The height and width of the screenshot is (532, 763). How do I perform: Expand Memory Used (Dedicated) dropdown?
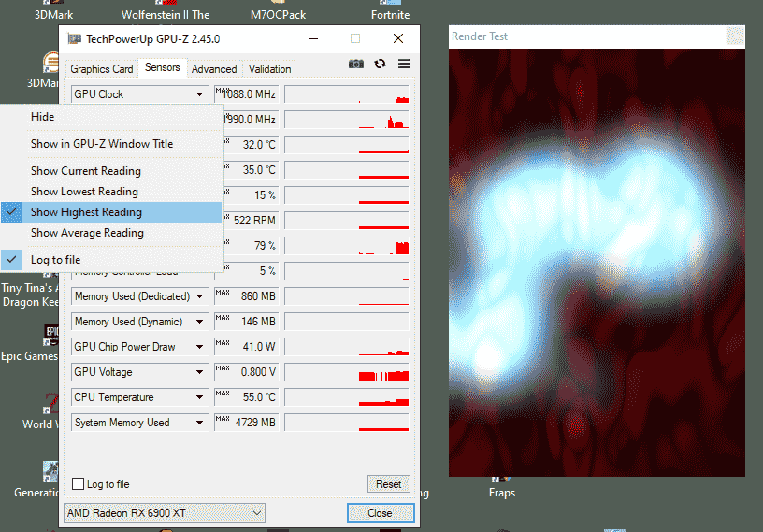click(x=199, y=296)
